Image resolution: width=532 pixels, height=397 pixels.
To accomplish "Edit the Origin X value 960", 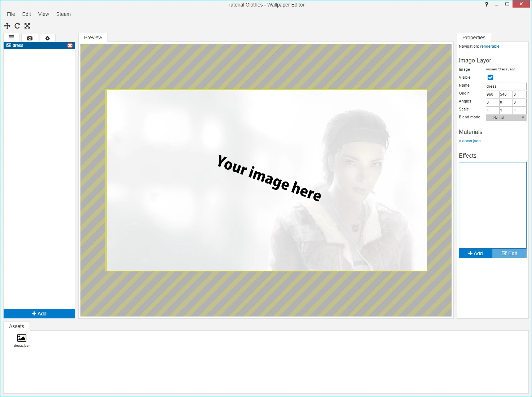I will (492, 94).
